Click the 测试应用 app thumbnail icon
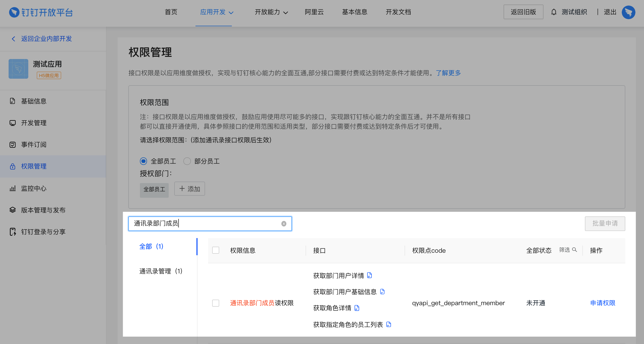The image size is (644, 344). click(18, 69)
